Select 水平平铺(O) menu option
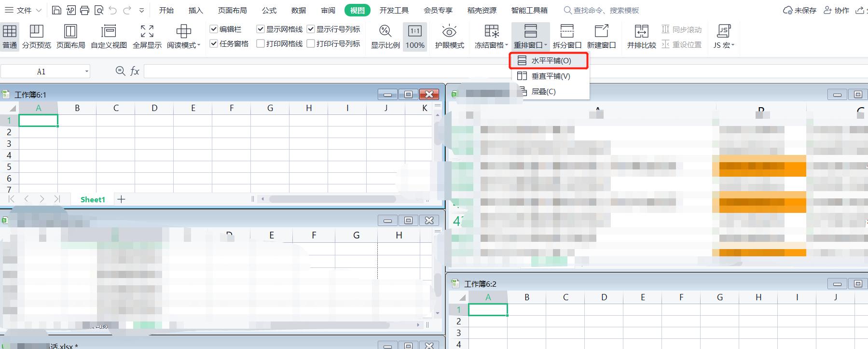 [x=549, y=60]
